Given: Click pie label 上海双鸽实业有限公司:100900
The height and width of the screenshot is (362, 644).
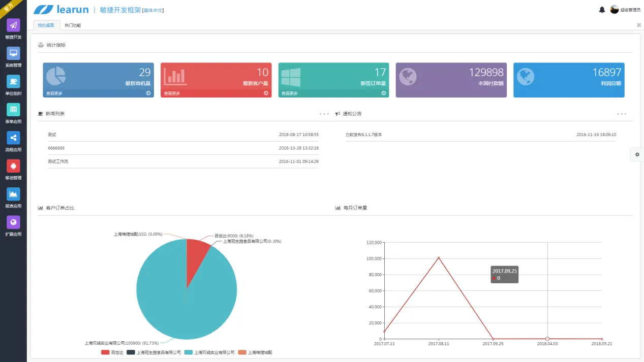Looking at the screenshot, I should [121, 343].
